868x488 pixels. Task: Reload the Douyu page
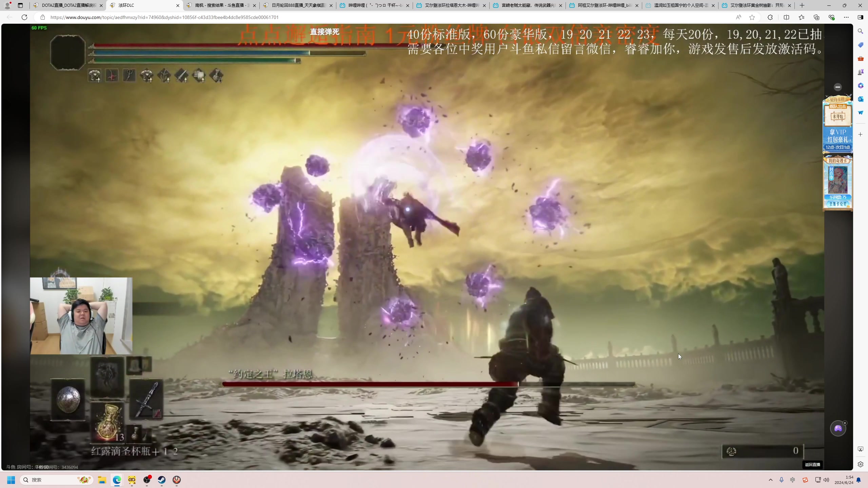tap(24, 17)
